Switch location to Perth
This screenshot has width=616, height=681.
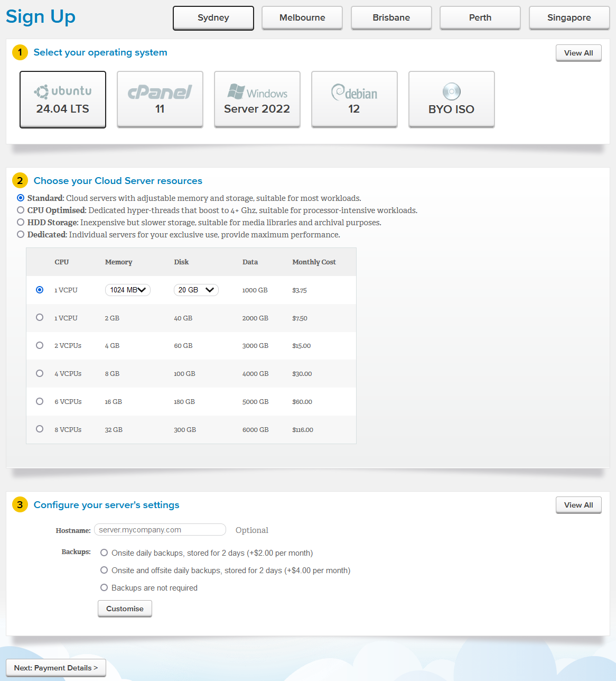(x=480, y=18)
